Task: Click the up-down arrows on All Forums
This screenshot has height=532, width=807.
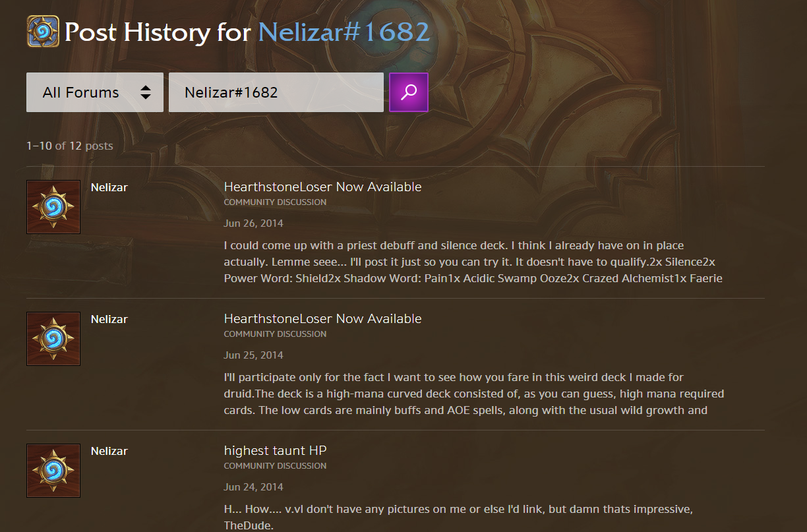Action: [146, 92]
